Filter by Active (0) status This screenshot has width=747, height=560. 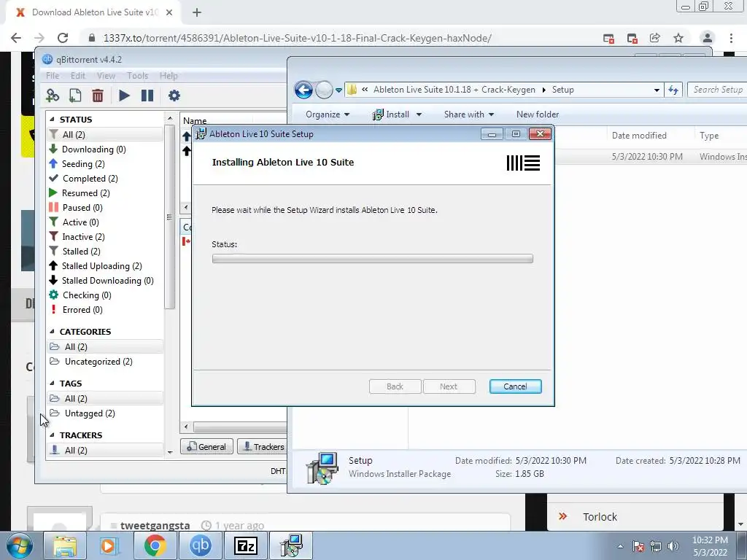coord(80,222)
